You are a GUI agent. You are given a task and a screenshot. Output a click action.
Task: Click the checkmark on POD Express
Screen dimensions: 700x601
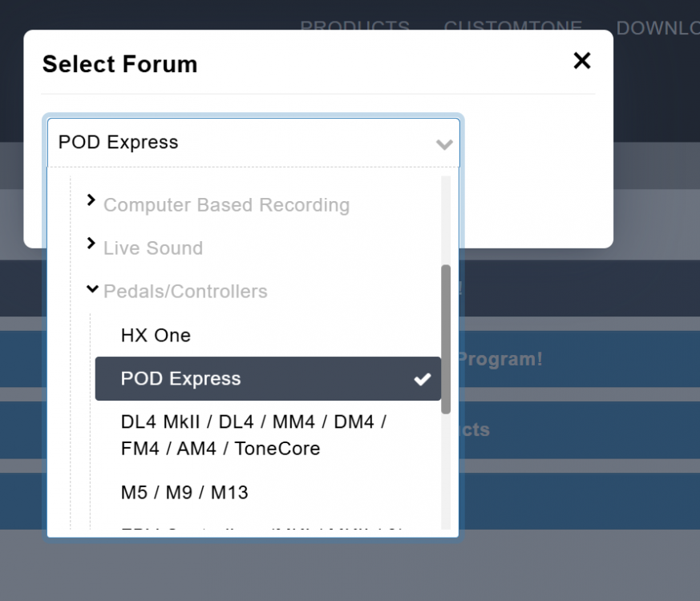click(422, 379)
